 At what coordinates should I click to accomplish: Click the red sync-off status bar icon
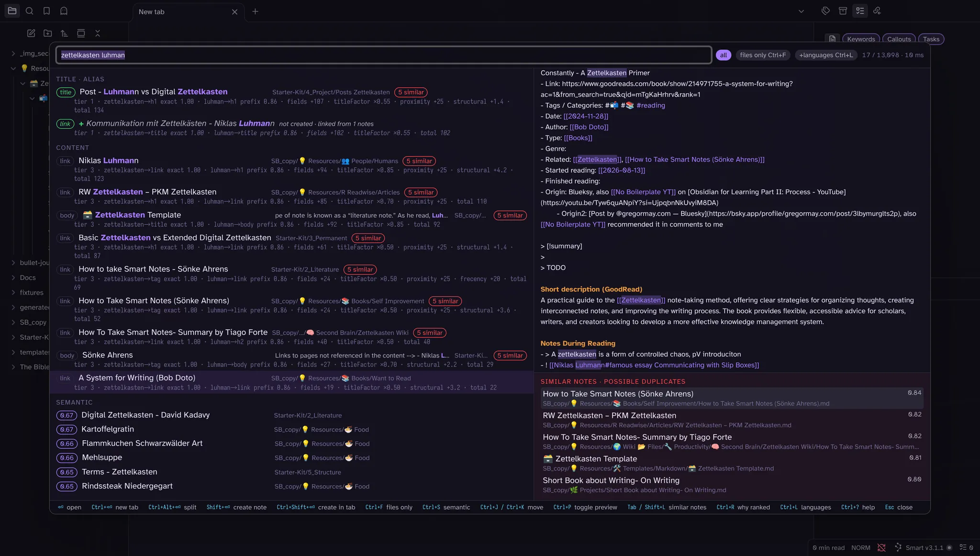click(x=881, y=547)
